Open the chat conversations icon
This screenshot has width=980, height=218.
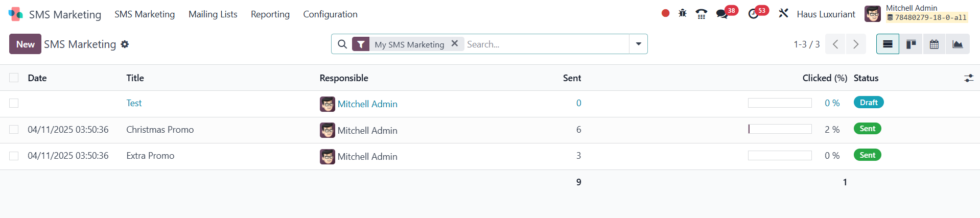click(721, 14)
